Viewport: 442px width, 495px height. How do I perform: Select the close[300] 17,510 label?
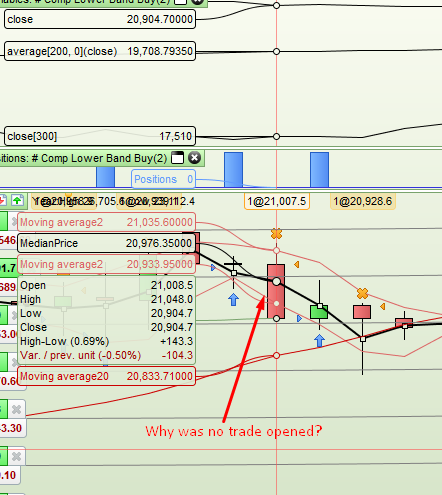click(100, 136)
